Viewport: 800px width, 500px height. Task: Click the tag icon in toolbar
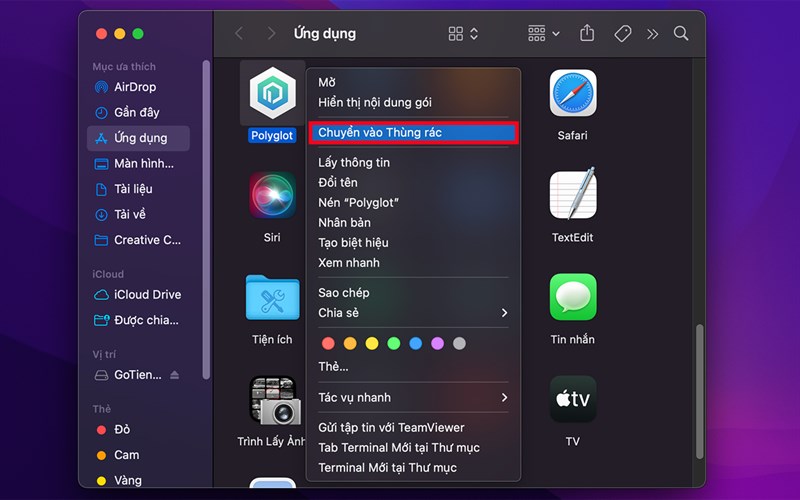(622, 34)
